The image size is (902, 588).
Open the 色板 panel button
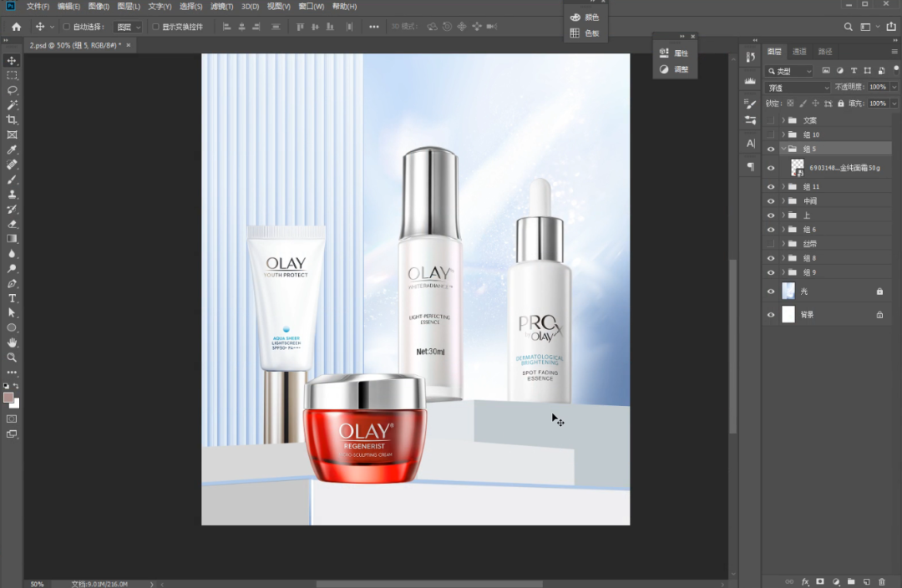(585, 33)
